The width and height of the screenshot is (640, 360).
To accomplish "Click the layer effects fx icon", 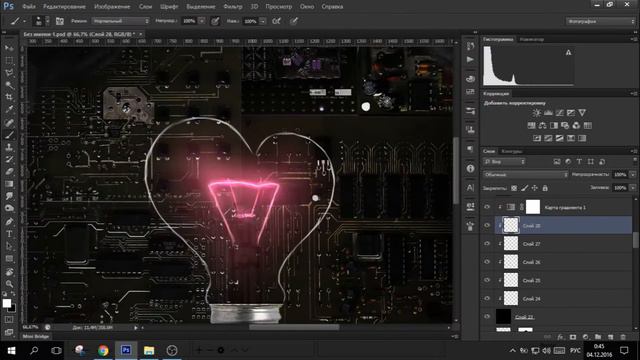I will pos(560,337).
